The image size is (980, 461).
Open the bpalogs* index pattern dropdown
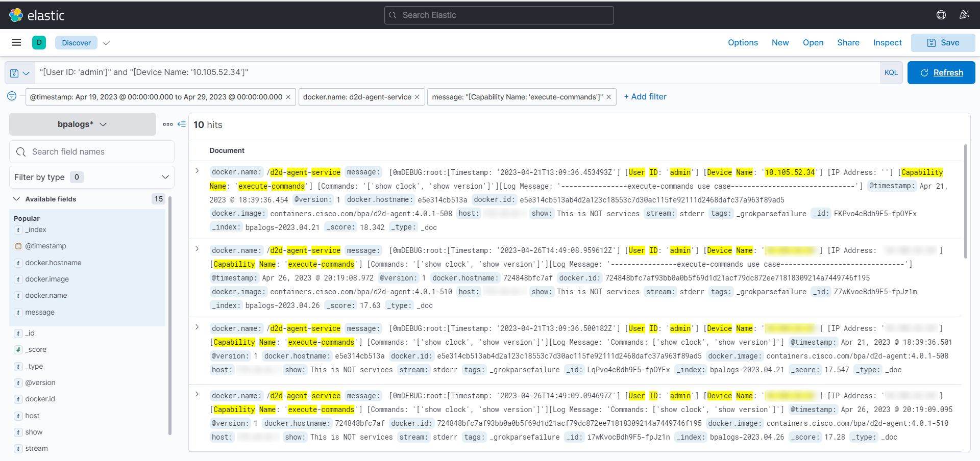pyautogui.click(x=83, y=124)
